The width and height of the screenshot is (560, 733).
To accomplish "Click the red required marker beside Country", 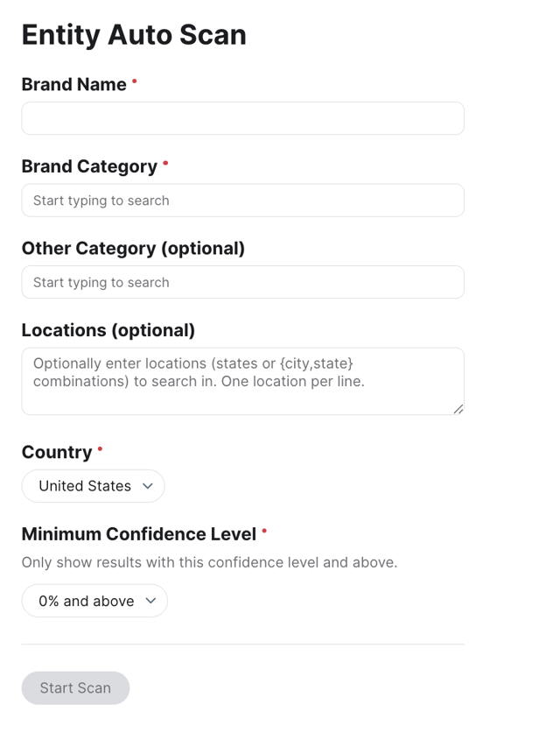I will click(x=100, y=449).
